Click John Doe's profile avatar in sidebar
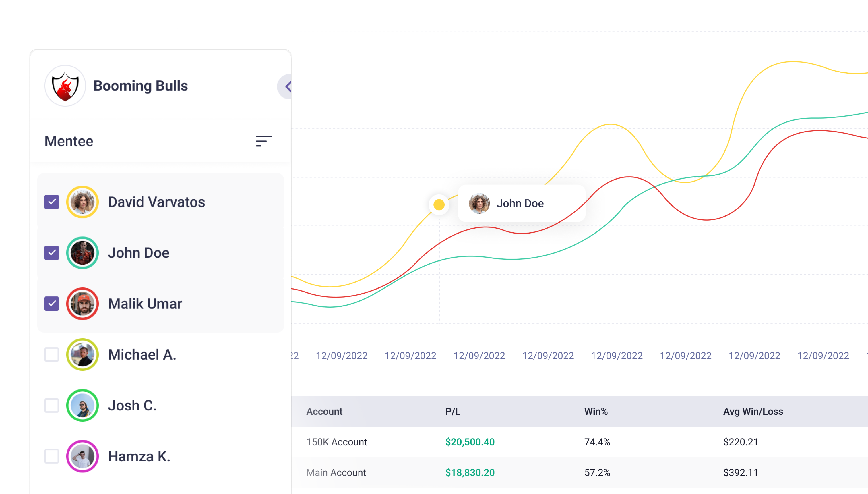The width and height of the screenshot is (868, 494). [x=82, y=253]
